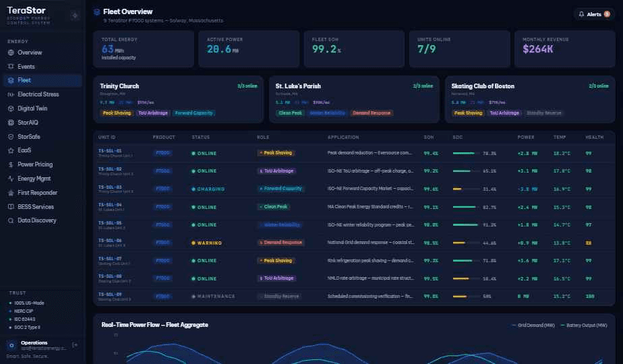Sort by the ROLE column header
Image resolution: width=623 pixels, height=364 pixels.
coord(263,137)
